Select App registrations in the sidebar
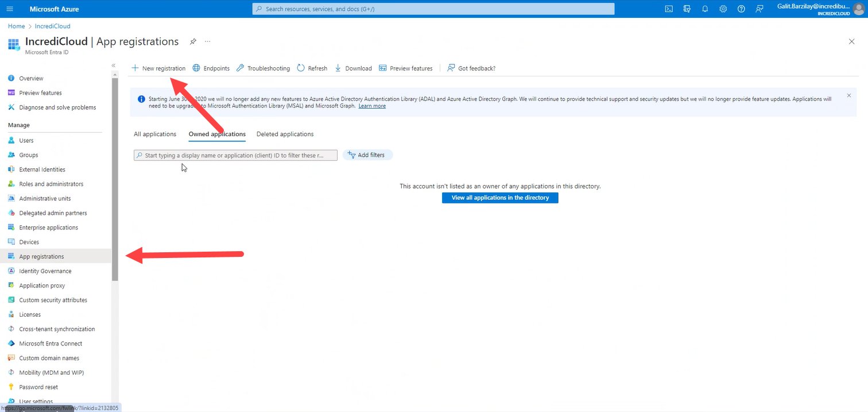This screenshot has height=412, width=868. [x=56, y=256]
